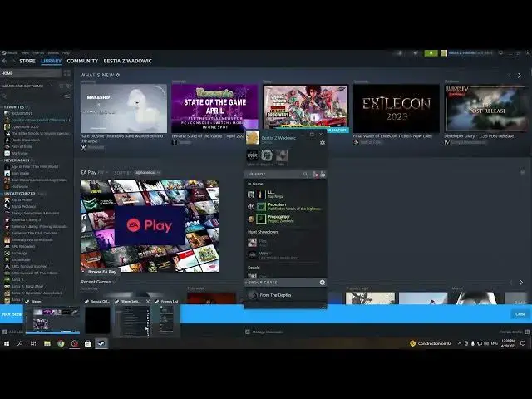Open the Sort By Alphabetical dropdown
Screen dimensions: 532x399
148,172
